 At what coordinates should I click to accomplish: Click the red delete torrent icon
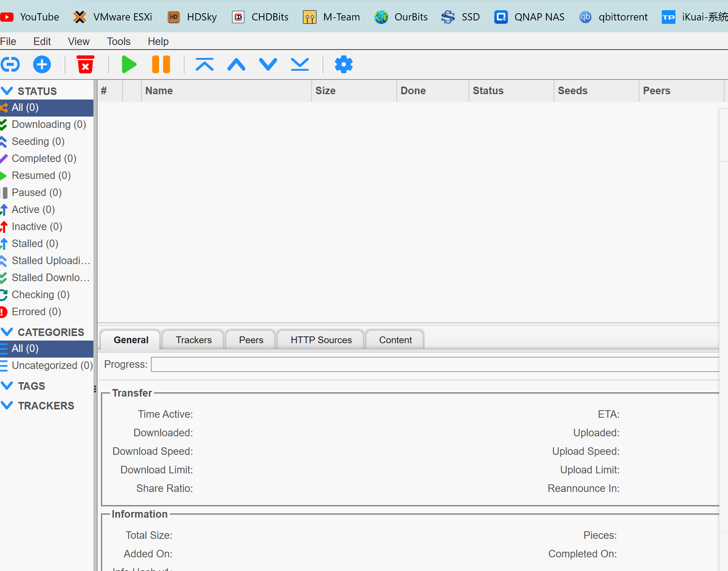pos(85,64)
